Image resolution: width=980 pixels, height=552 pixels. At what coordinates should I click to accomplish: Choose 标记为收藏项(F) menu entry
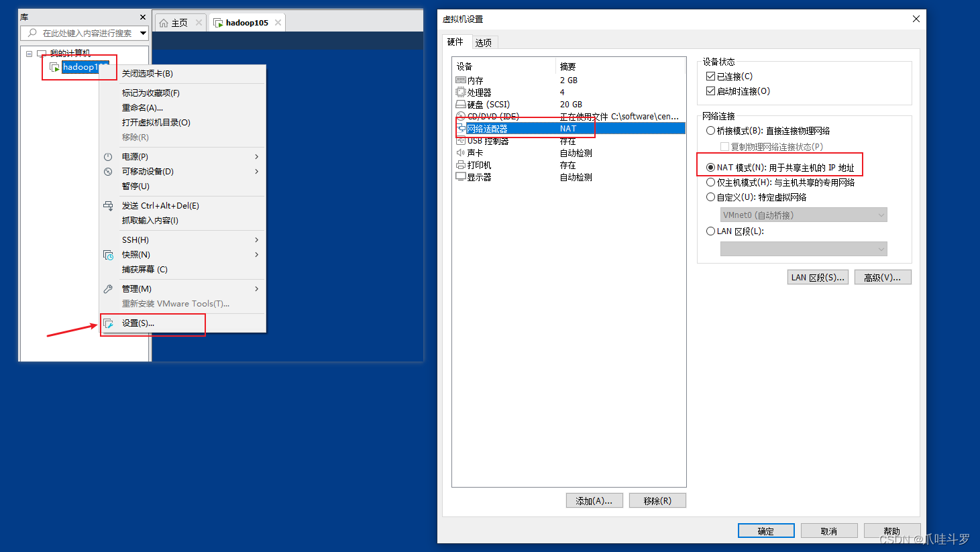[182, 93]
